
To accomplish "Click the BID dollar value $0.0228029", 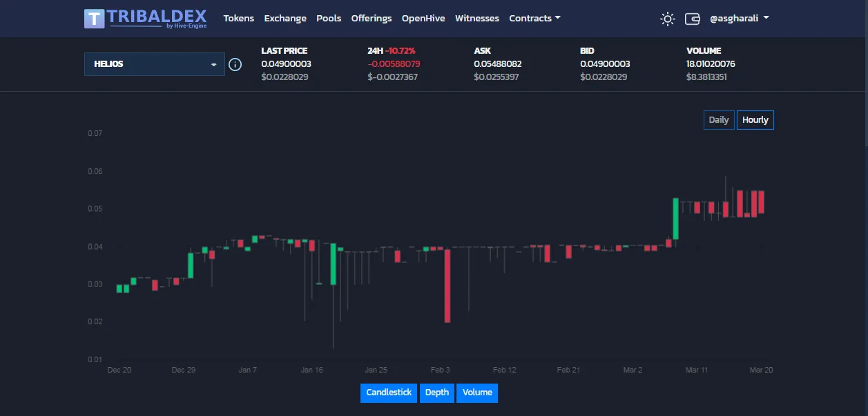I will (604, 77).
